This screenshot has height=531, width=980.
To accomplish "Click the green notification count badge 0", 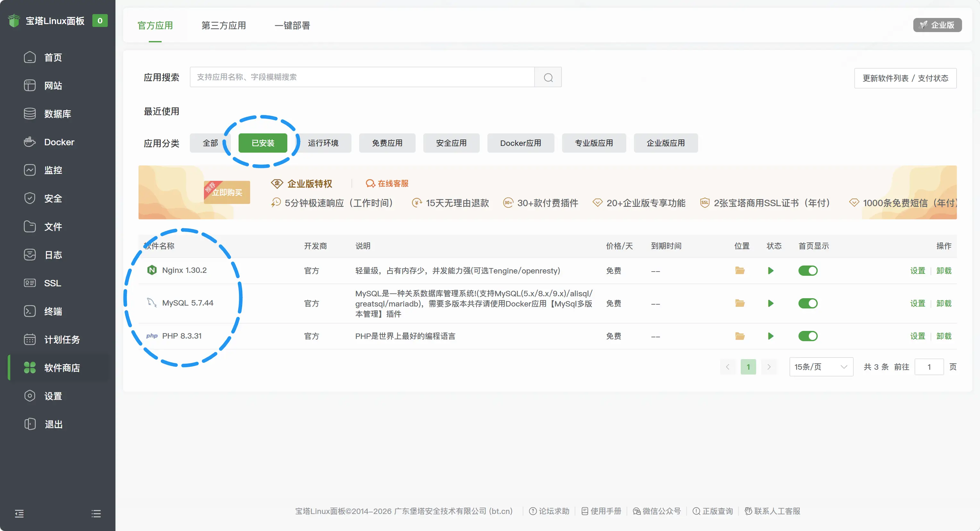I will (x=100, y=21).
